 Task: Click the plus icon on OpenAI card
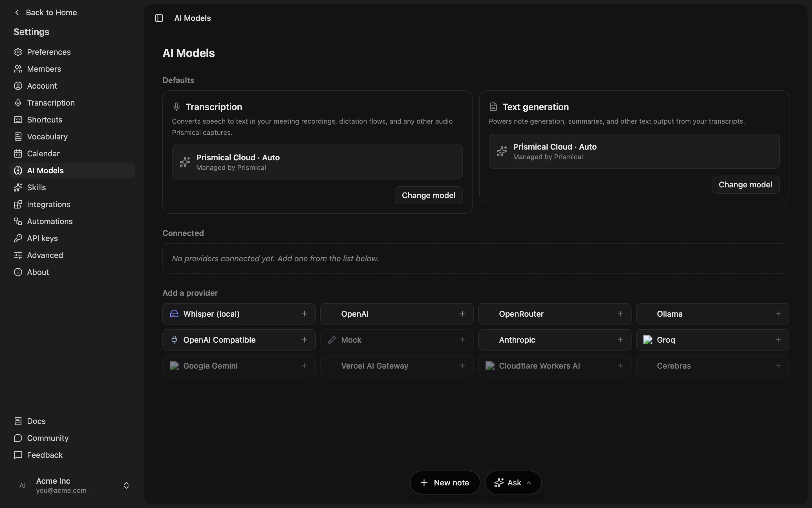point(462,314)
